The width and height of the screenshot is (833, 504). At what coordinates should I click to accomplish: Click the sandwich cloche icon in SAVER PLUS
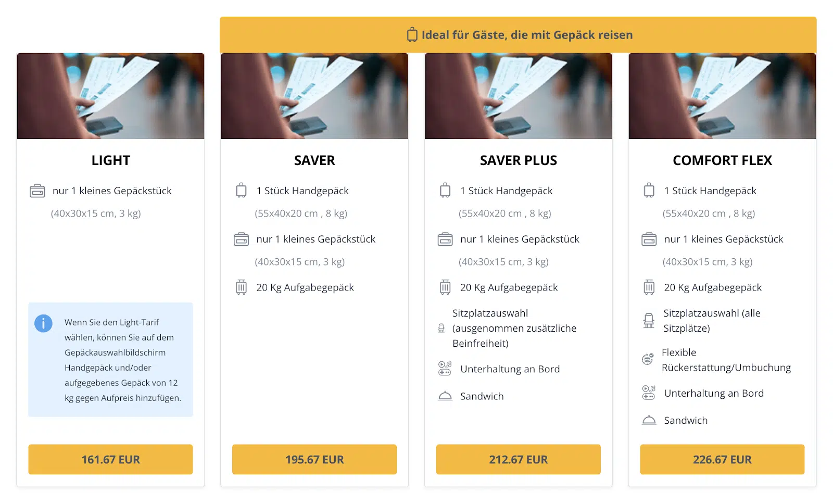(x=445, y=396)
